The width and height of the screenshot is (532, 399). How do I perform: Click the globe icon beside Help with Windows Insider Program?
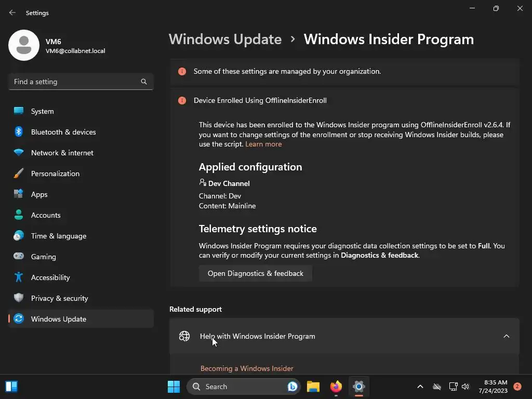(184, 336)
